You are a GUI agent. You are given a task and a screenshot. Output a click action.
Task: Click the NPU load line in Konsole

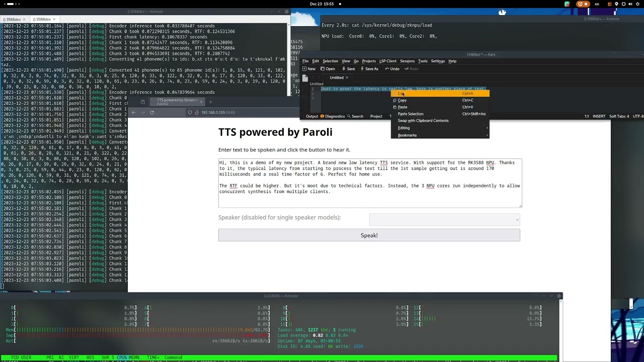[x=379, y=36]
